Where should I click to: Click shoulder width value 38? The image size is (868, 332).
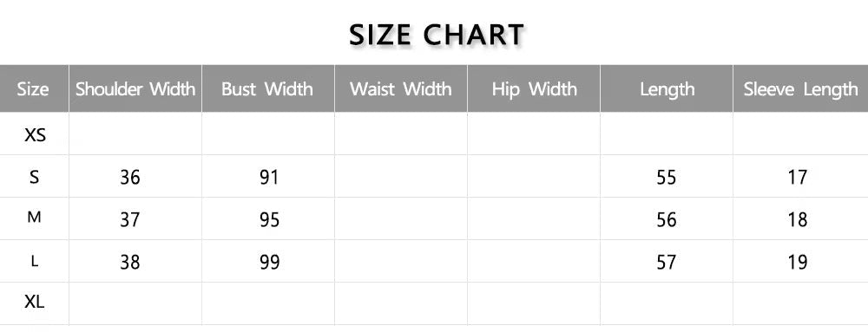130,262
